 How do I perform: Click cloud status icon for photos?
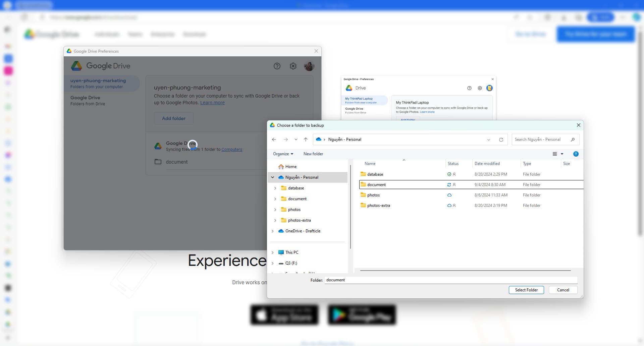(449, 195)
